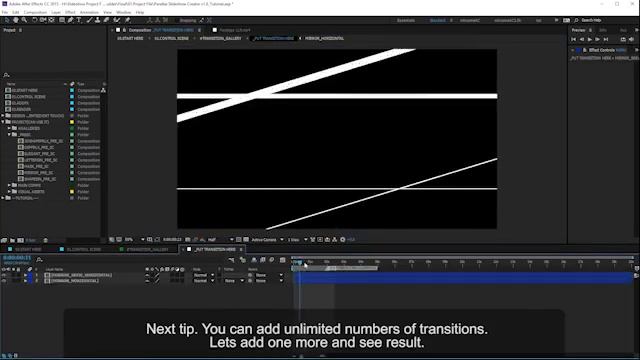The width and height of the screenshot is (640, 360).
Task: Open the Layer menu
Action: click(x=56, y=13)
